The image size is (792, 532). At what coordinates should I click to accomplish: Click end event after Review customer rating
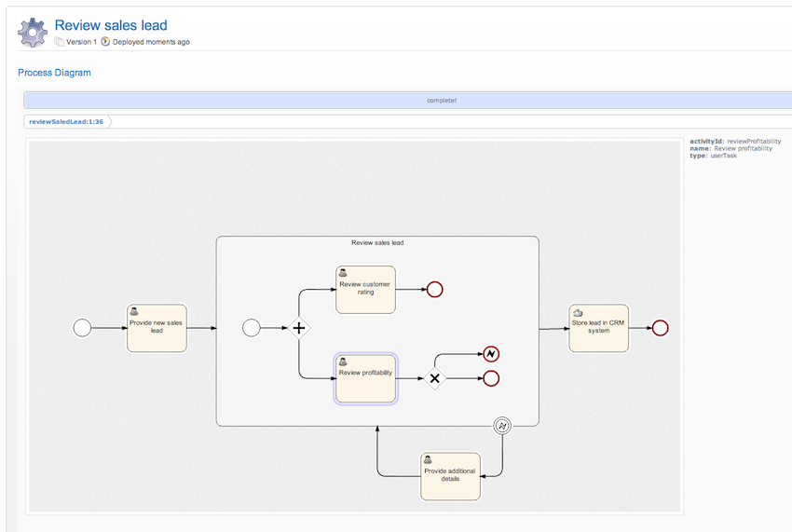434,290
